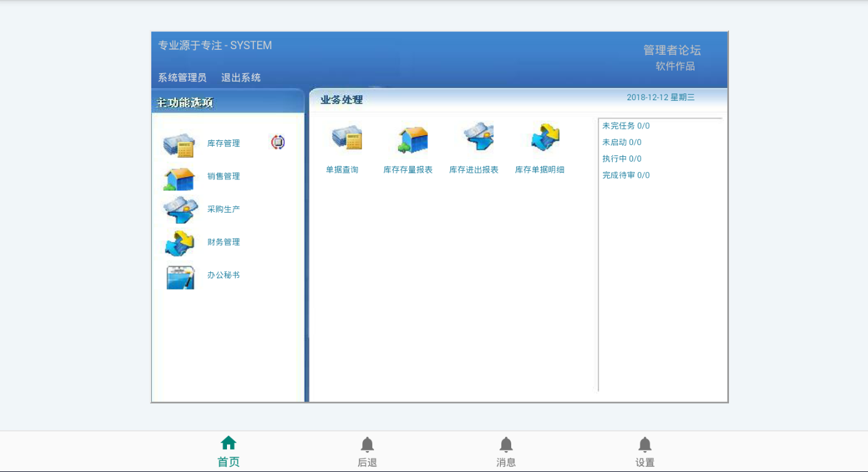Open the 库存进出报表 icon
868x472 pixels.
(478, 137)
